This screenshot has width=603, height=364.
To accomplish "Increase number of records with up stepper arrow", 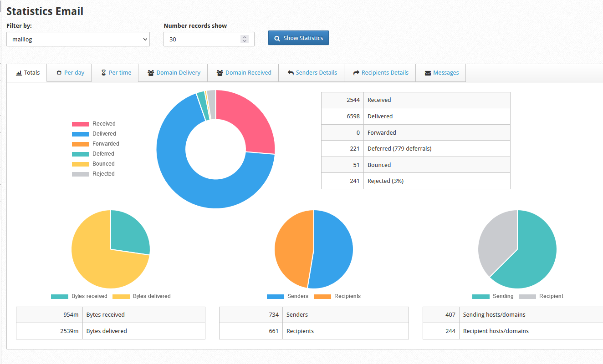I will (x=245, y=37).
